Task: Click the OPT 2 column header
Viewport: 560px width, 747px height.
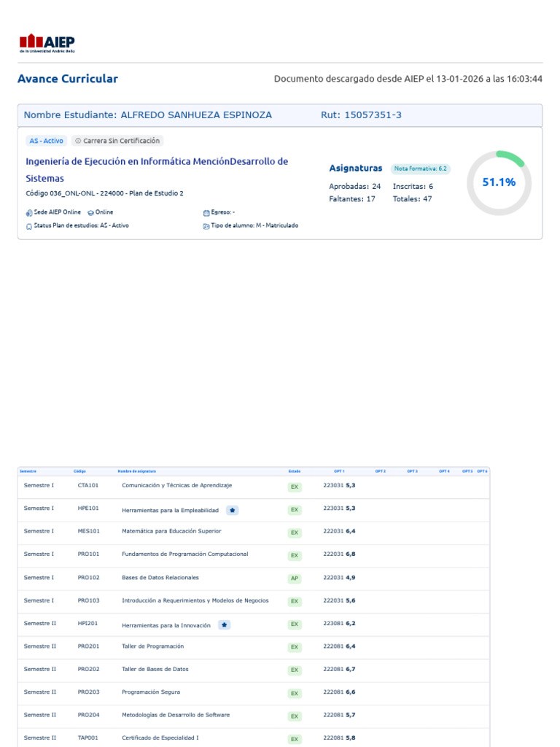Action: click(x=381, y=471)
